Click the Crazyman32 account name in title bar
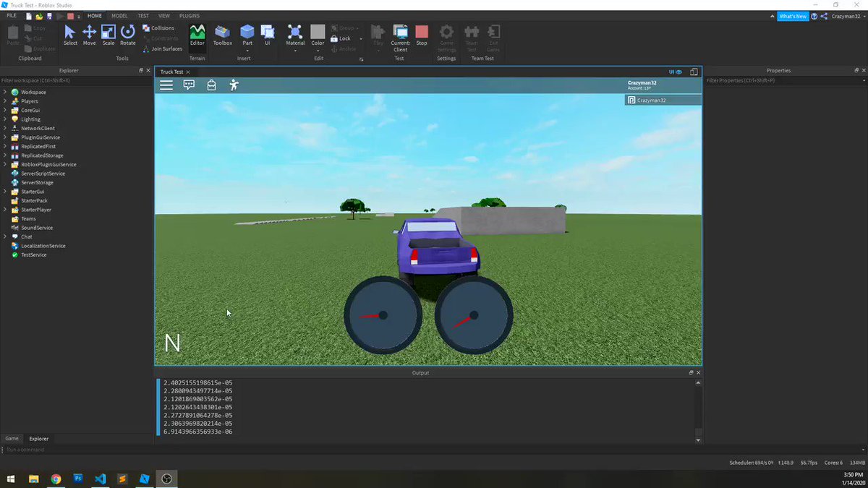 pyautogui.click(x=847, y=16)
